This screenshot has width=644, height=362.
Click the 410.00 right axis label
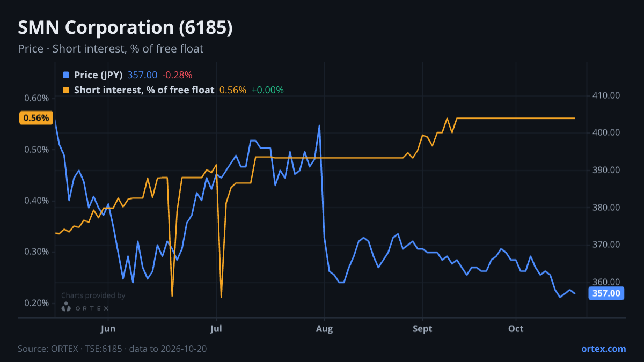[x=606, y=95]
